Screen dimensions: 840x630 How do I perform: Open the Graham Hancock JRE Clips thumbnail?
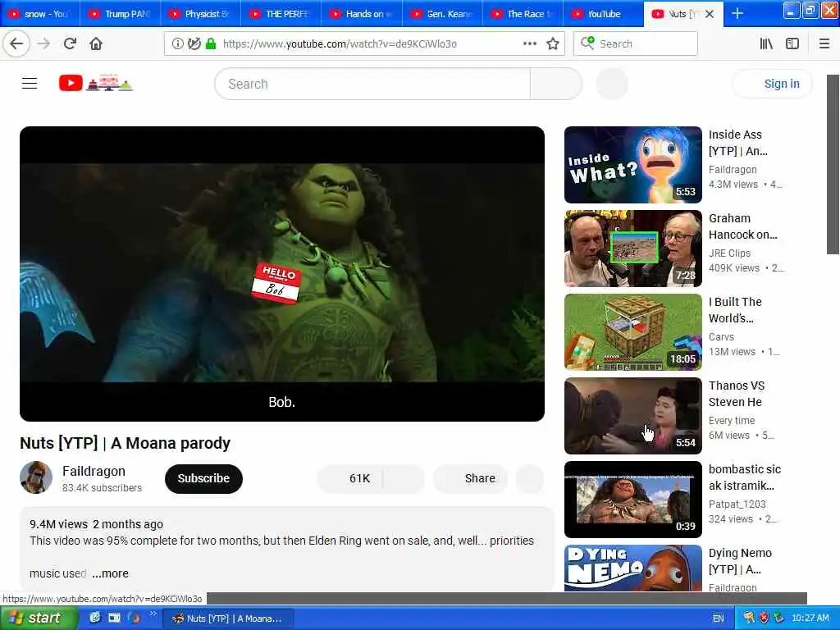(632, 248)
